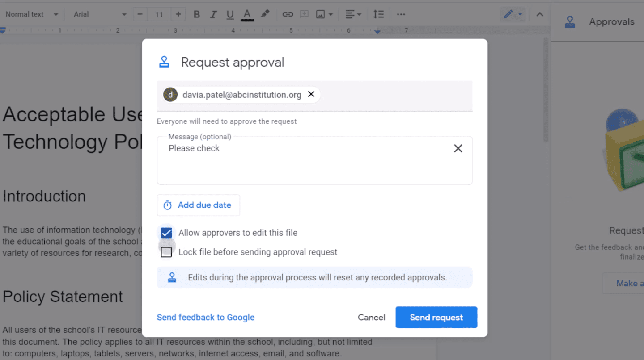The image size is (644, 360).
Task: Toggle italic formatting
Action: point(213,14)
